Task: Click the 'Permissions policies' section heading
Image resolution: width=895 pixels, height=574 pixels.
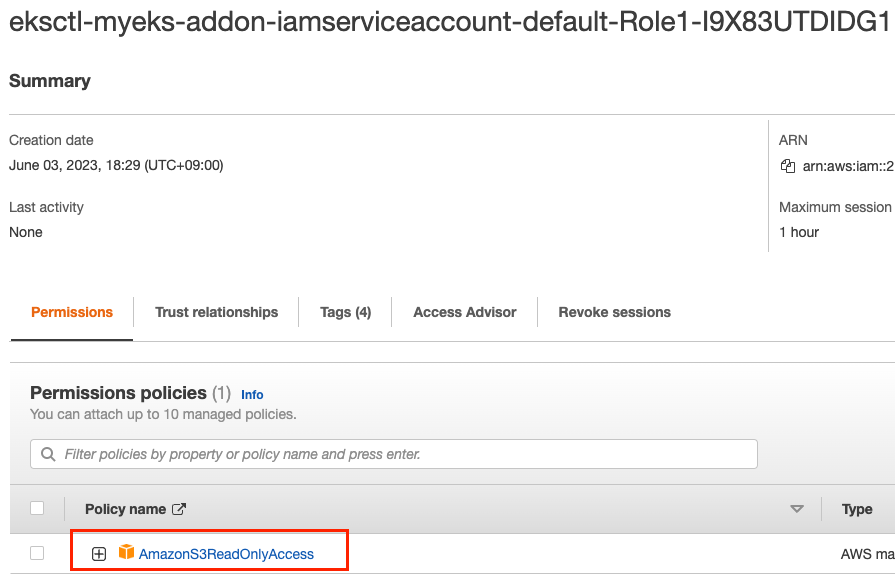Action: coord(118,393)
